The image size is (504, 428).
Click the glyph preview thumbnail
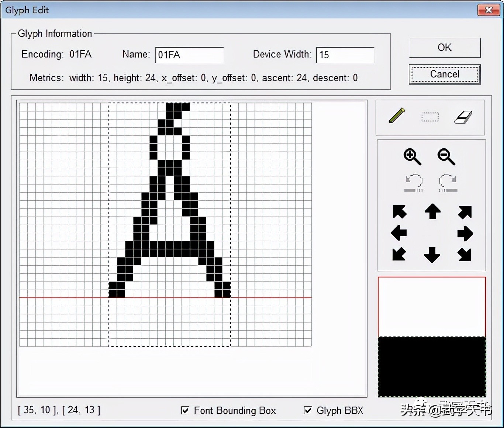[431, 337]
